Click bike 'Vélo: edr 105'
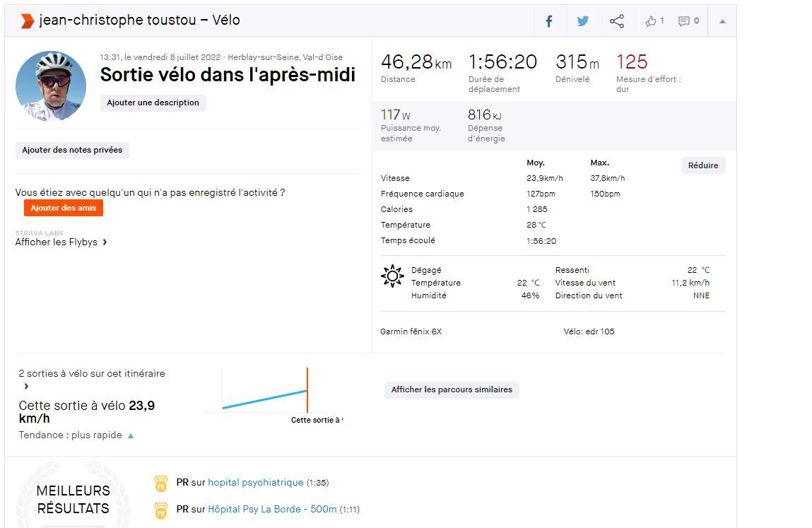Viewport: 812px width, 528px height. (x=589, y=332)
